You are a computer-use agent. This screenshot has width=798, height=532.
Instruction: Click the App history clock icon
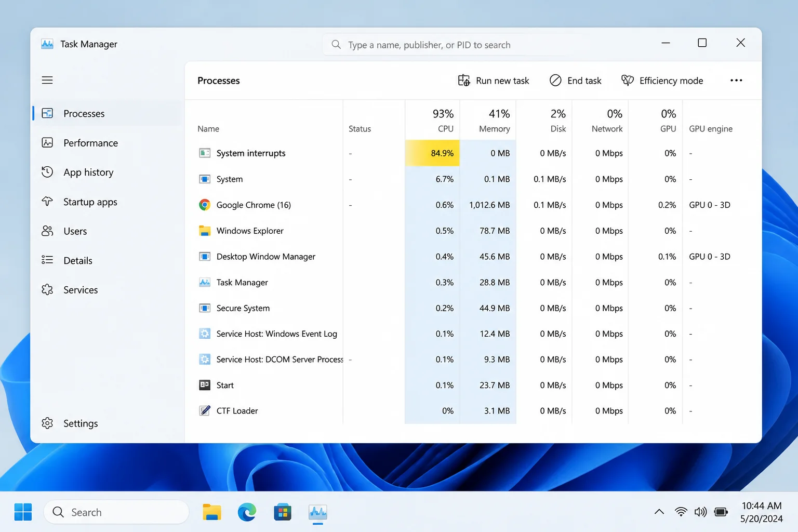point(47,172)
